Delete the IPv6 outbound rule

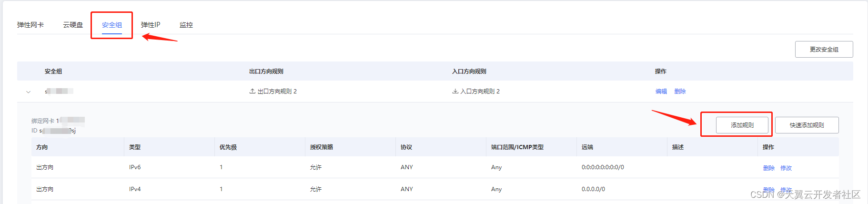768,168
